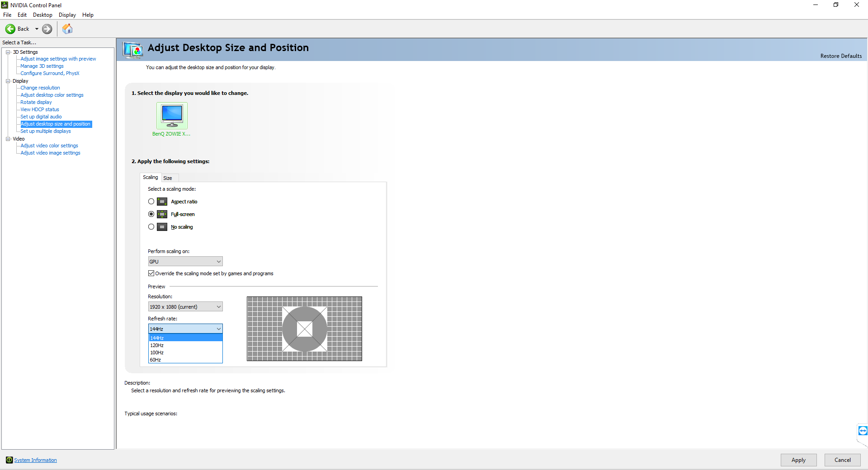This screenshot has width=868, height=470.
Task: Click the Home icon in toolbar
Action: coord(67,29)
